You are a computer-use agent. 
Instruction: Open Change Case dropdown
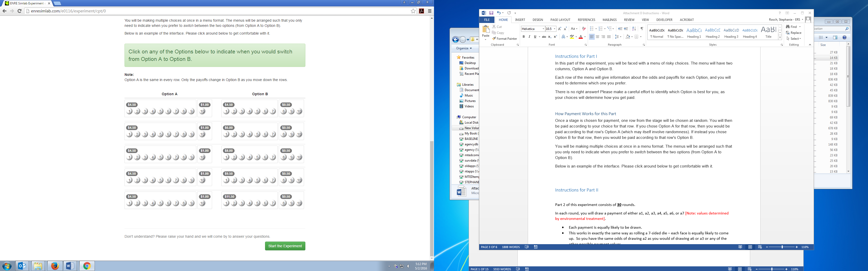(x=574, y=29)
